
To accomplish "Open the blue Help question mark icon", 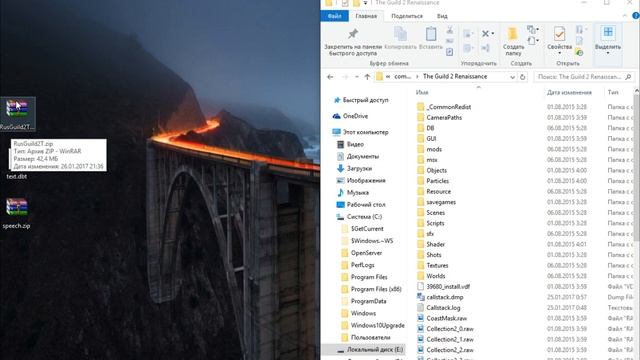I will (x=636, y=16).
